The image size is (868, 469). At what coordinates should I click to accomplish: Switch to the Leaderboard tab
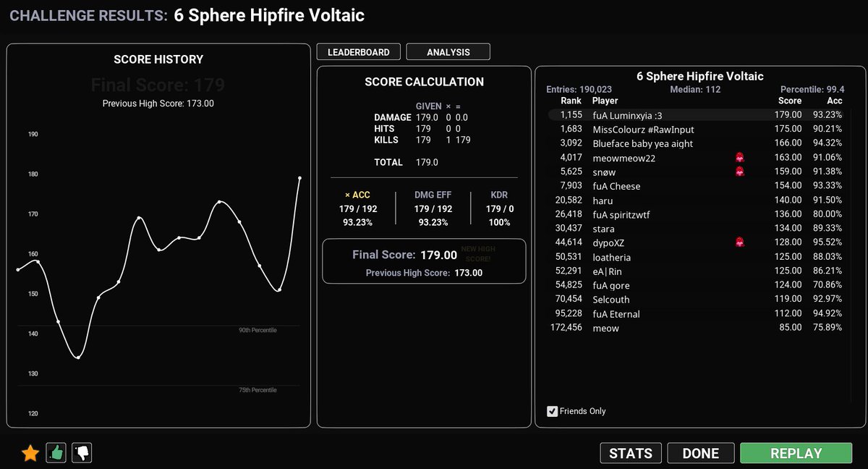tap(358, 52)
